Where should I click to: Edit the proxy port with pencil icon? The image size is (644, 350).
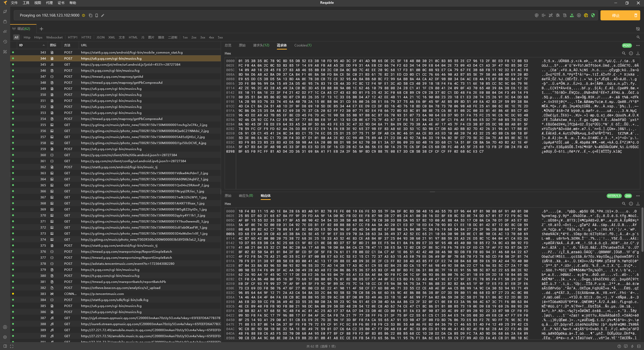coord(103,15)
